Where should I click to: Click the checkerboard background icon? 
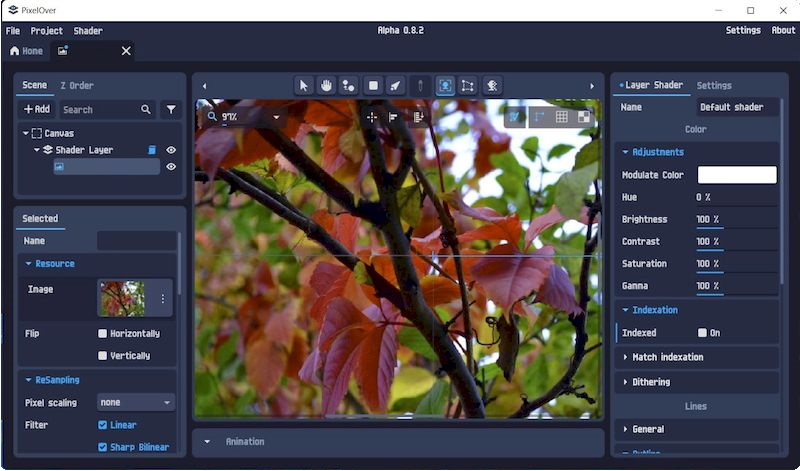[x=584, y=117]
